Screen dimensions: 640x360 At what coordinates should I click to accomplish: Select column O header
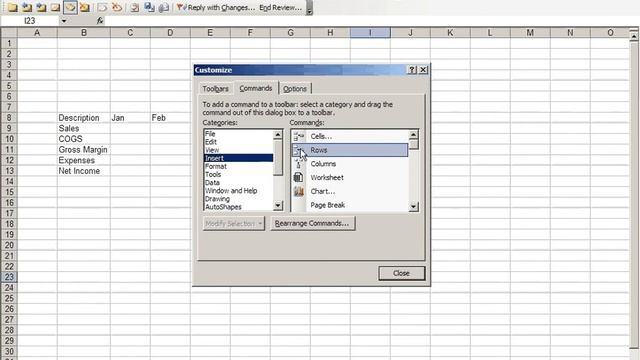[x=610, y=33]
